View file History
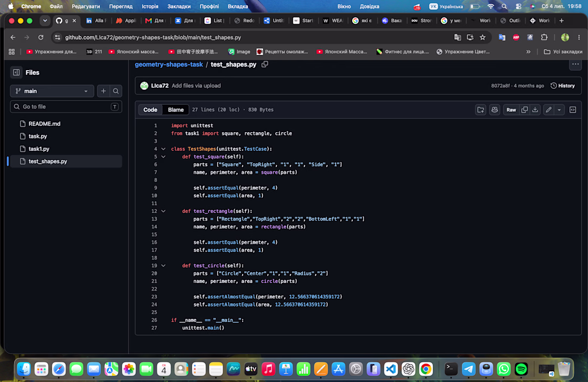Image resolution: width=588 pixels, height=382 pixels. pyautogui.click(x=562, y=86)
